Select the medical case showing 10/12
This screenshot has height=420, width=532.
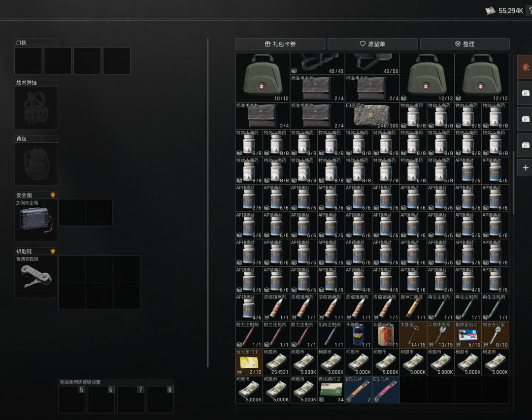pyautogui.click(x=263, y=78)
